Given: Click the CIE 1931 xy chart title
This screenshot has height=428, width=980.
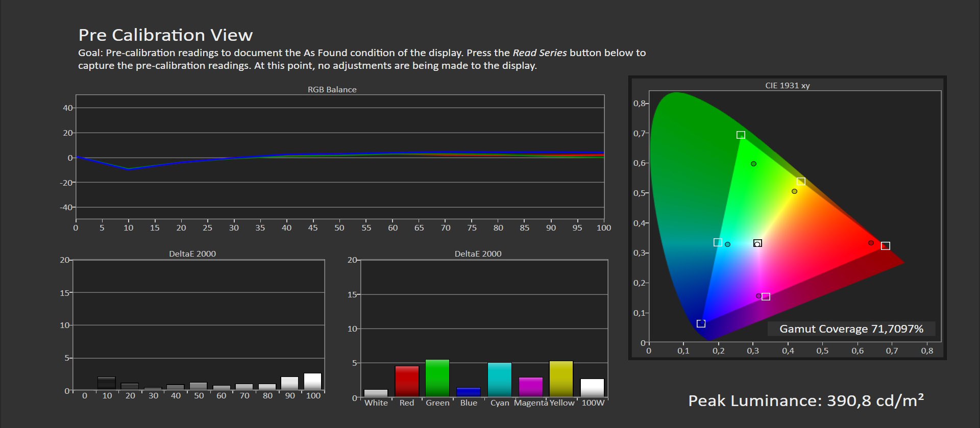Looking at the screenshot, I should pos(787,85).
